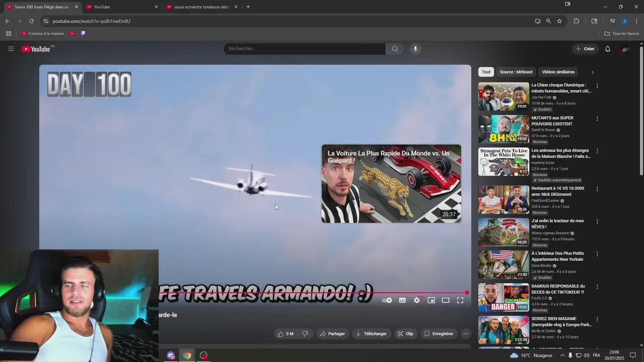Screen dimensions: 644x362
Task: Click the install app icon in address bar
Action: point(538,21)
